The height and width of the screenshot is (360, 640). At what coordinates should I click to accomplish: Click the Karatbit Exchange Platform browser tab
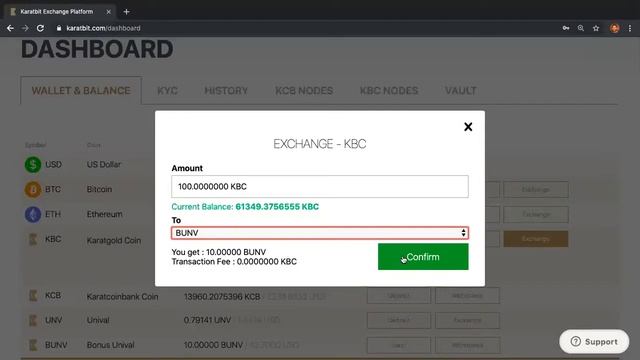tap(60, 12)
